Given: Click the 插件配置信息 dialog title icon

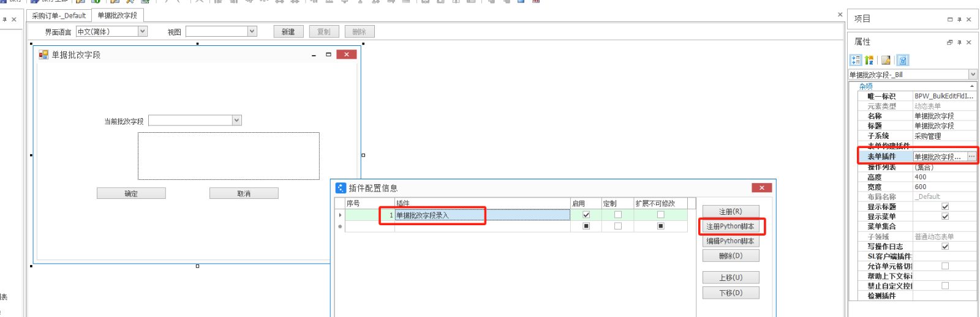Looking at the screenshot, I should [x=341, y=188].
